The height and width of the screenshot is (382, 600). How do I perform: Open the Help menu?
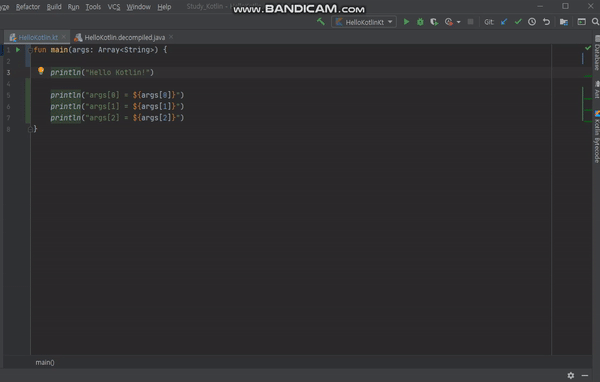[164, 7]
